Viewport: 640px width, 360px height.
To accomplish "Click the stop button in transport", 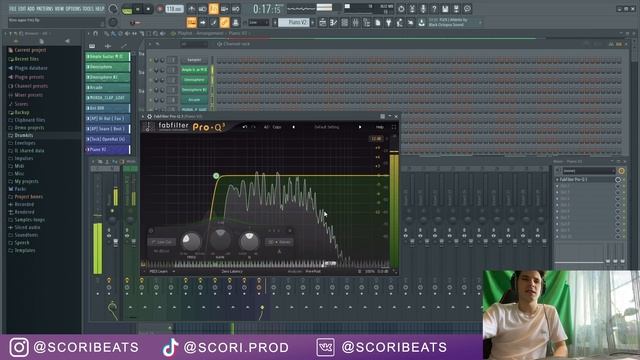I will pyautogui.click(x=148, y=9).
